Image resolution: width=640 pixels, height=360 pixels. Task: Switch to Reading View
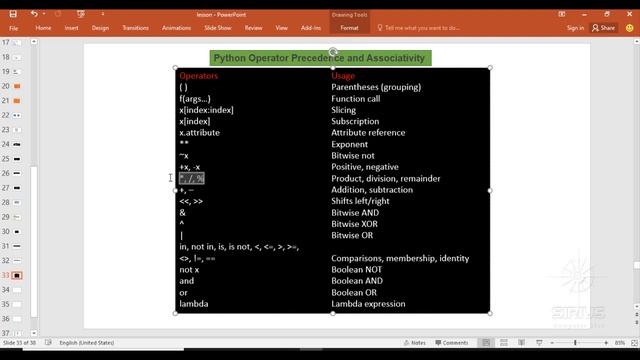(521, 343)
